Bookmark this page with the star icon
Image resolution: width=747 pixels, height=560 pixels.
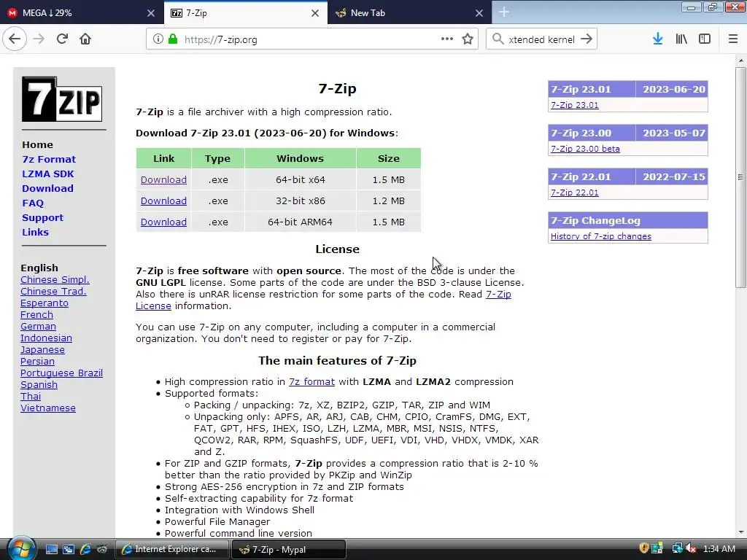click(468, 39)
